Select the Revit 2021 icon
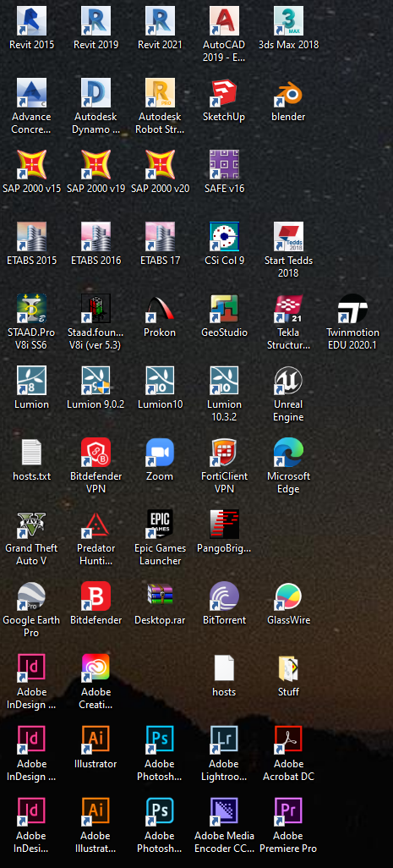Image resolution: width=393 pixels, height=868 pixels. coord(160,21)
